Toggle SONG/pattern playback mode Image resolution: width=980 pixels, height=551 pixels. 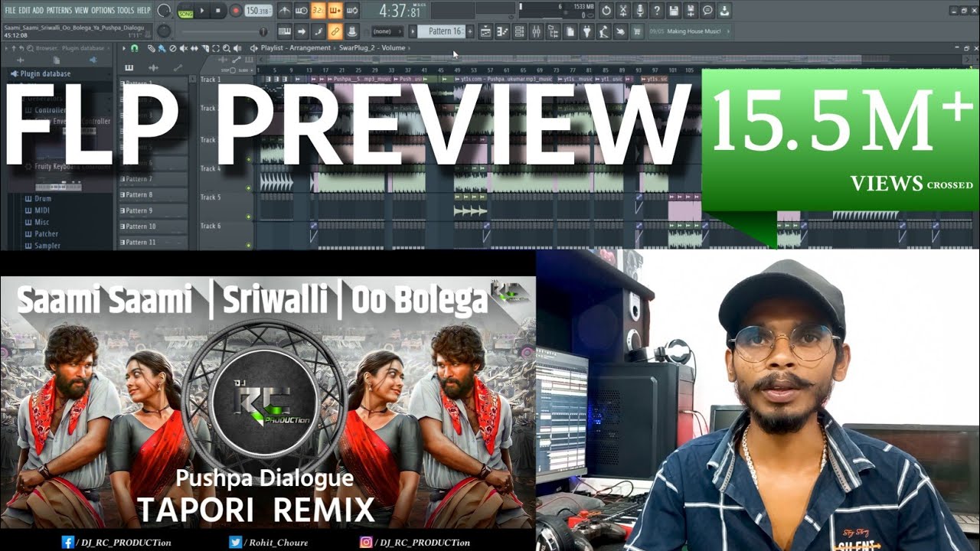185,11
